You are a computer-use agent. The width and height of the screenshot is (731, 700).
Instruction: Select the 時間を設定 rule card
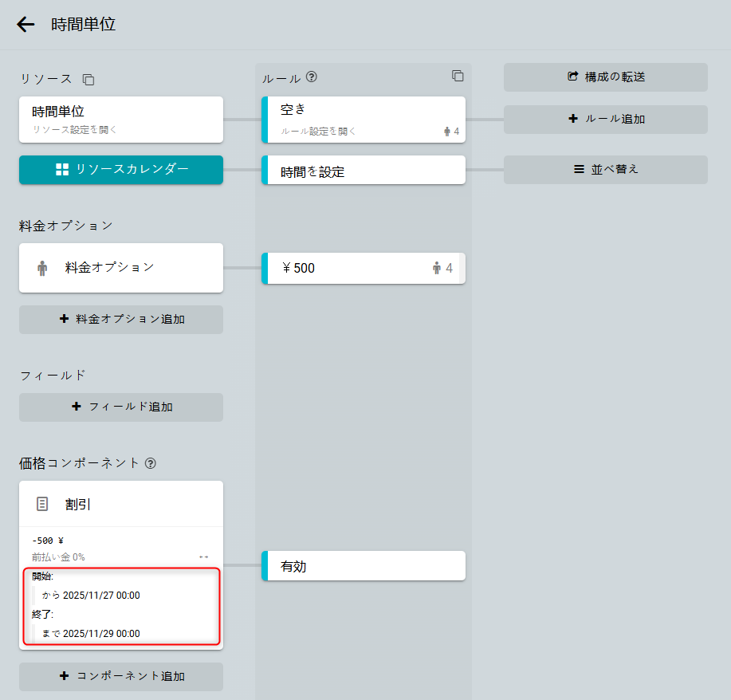(364, 171)
